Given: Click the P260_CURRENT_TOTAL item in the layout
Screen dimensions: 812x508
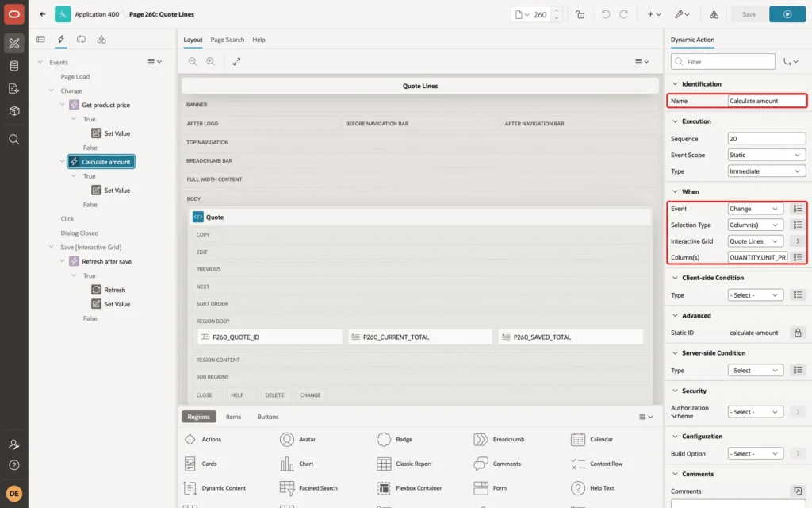Looking at the screenshot, I should [x=420, y=337].
